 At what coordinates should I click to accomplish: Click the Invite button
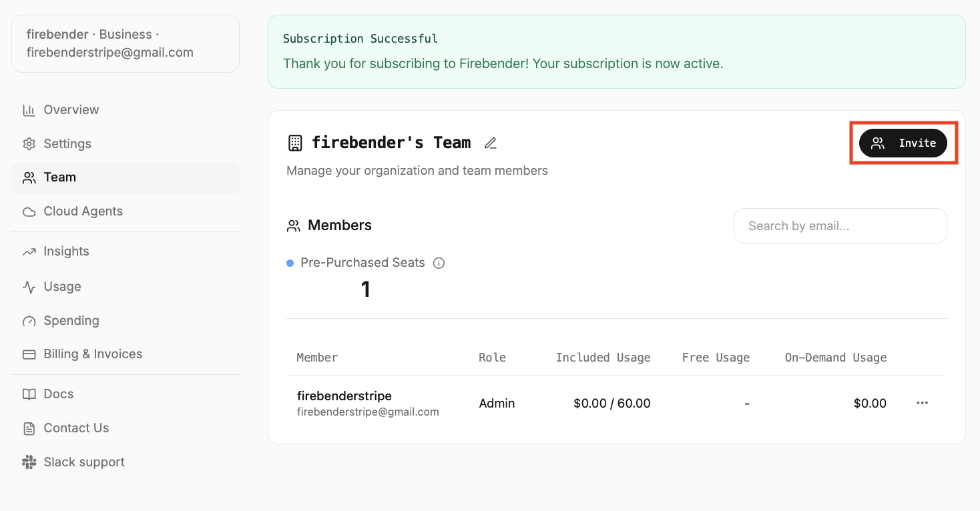point(903,143)
